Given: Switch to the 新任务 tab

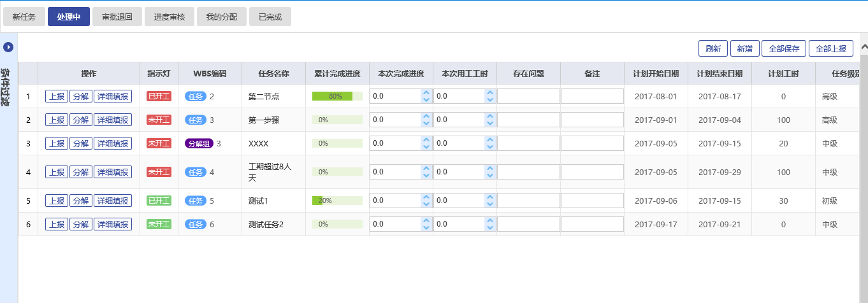Looking at the screenshot, I should (x=24, y=17).
